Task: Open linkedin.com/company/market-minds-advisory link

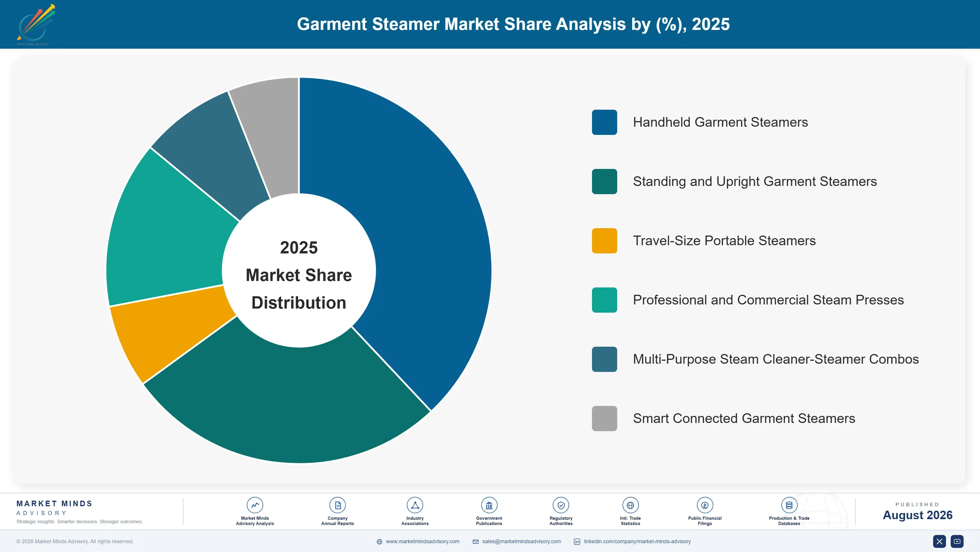Action: (x=637, y=541)
